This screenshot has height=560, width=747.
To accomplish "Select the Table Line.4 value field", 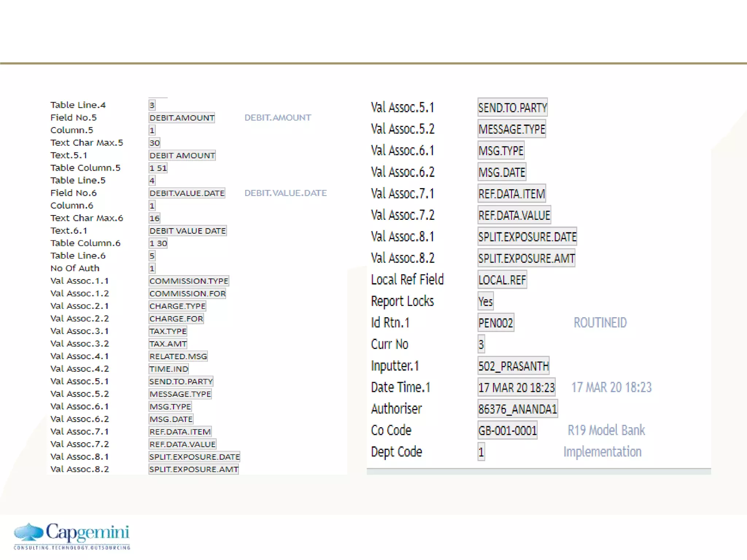I will click(152, 105).
